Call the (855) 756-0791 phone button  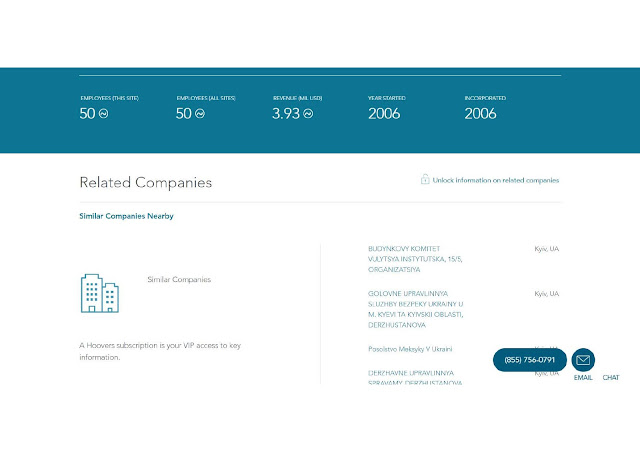pyautogui.click(x=529, y=360)
